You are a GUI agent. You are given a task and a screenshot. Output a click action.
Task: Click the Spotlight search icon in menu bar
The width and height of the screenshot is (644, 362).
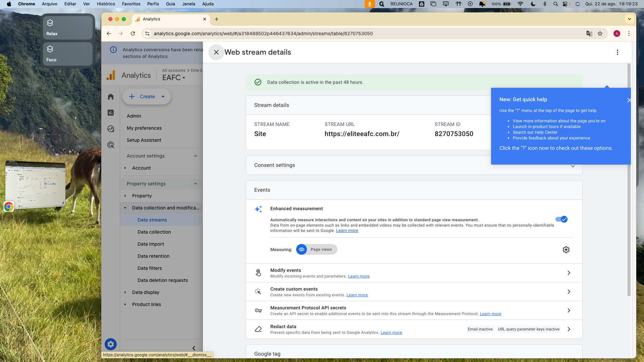click(x=555, y=4)
